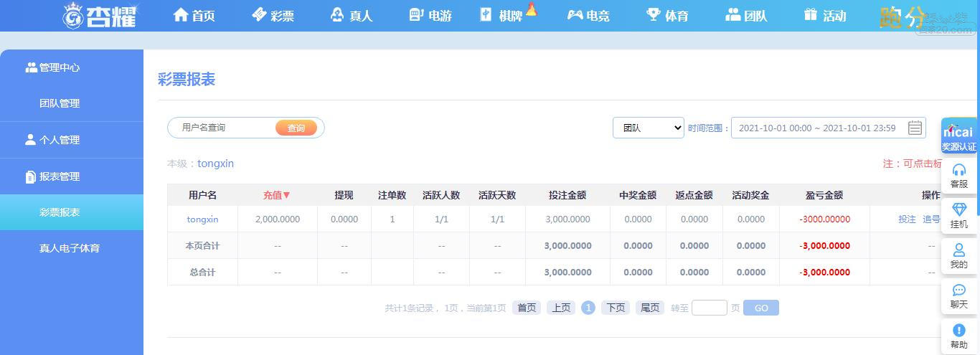Focus the jump-to page number field

pos(710,308)
